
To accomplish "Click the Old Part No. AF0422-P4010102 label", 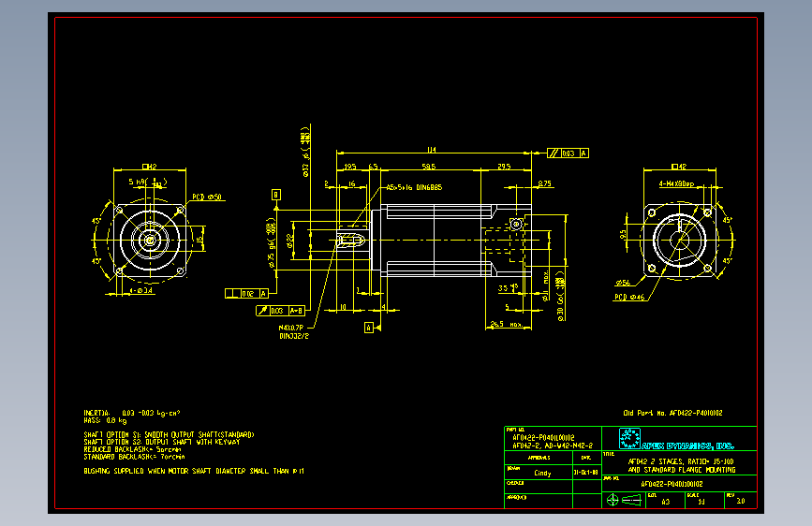I will [672, 413].
